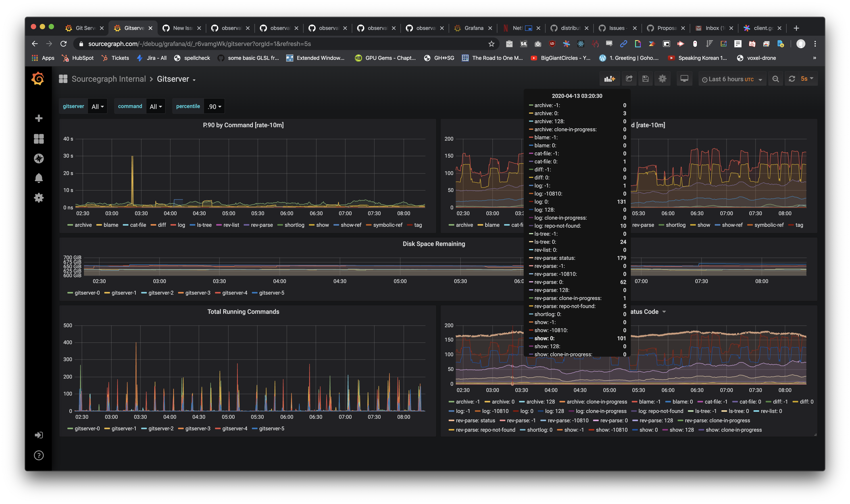
Task: Toggle gitserver-0 in Disk Space Remaining legend
Action: pyautogui.click(x=87, y=293)
